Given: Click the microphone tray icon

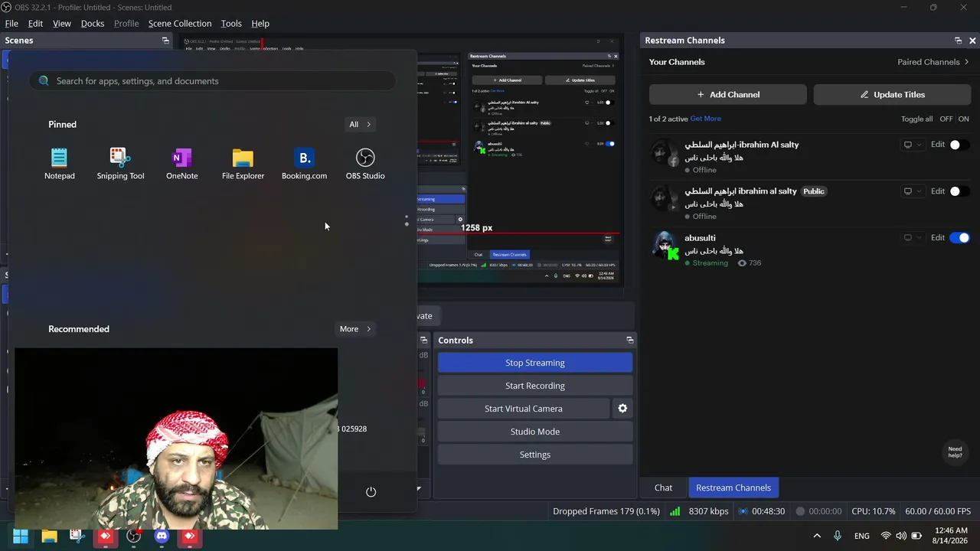Looking at the screenshot, I should [x=838, y=536].
